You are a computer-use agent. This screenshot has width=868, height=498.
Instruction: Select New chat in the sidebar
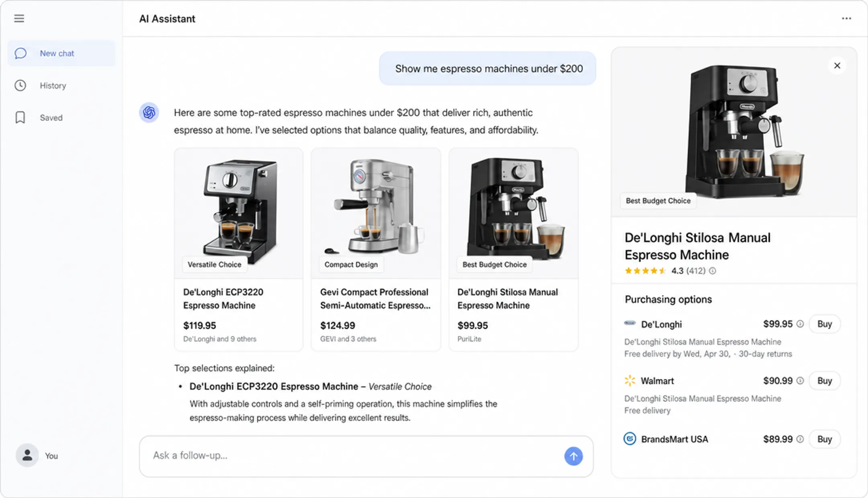pyautogui.click(x=61, y=53)
